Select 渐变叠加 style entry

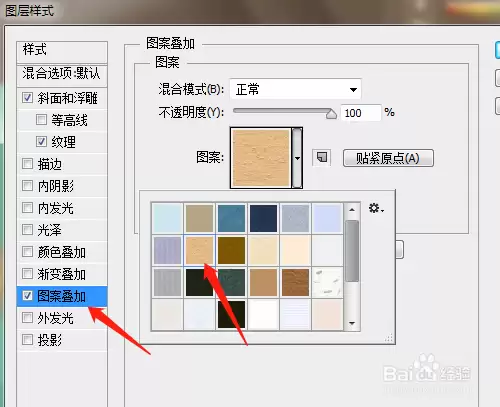point(62,274)
